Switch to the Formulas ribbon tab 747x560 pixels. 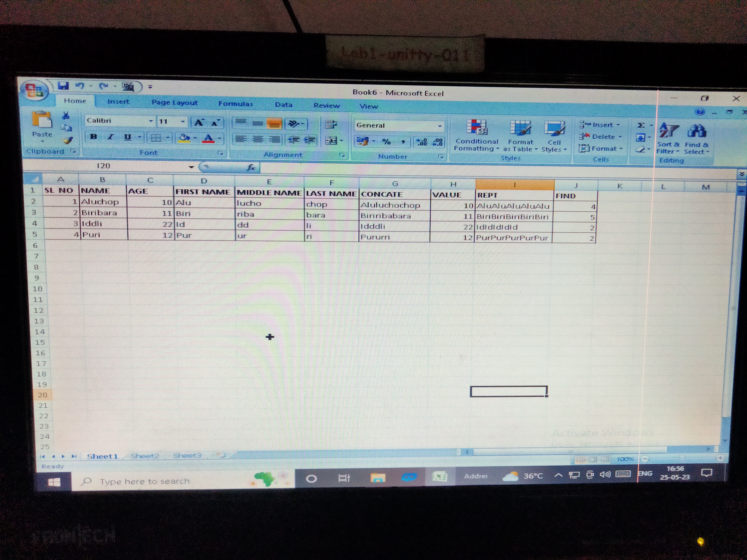(x=235, y=104)
